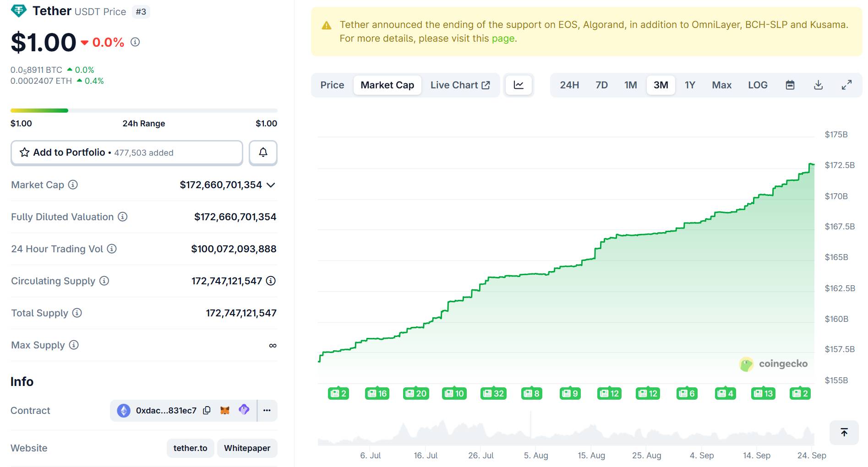
Task: Select the Market Cap chart tab
Action: (x=387, y=85)
